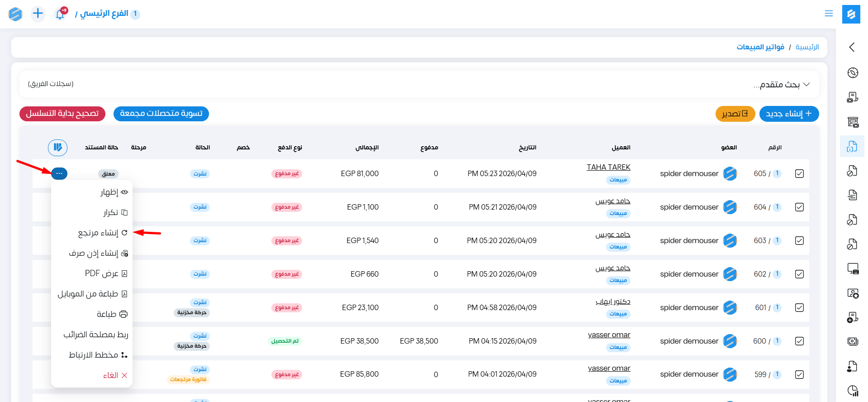Click the user avatar in invoice 600 row
868x402 pixels.
coord(730,341)
